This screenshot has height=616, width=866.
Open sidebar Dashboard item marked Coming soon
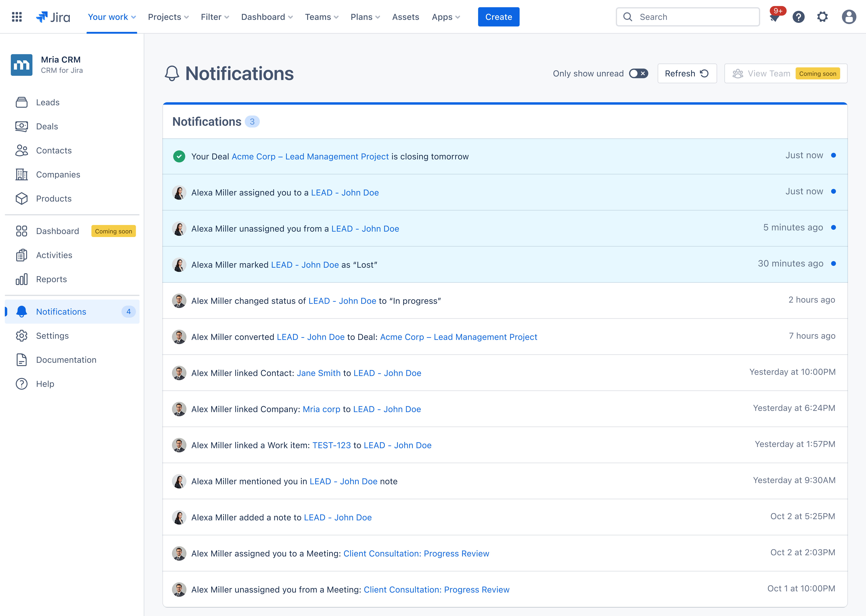72,231
